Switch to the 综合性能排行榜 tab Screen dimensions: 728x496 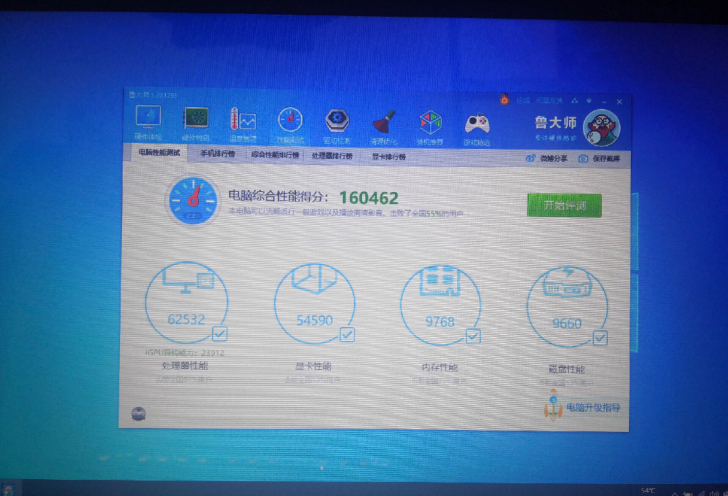tap(275, 155)
